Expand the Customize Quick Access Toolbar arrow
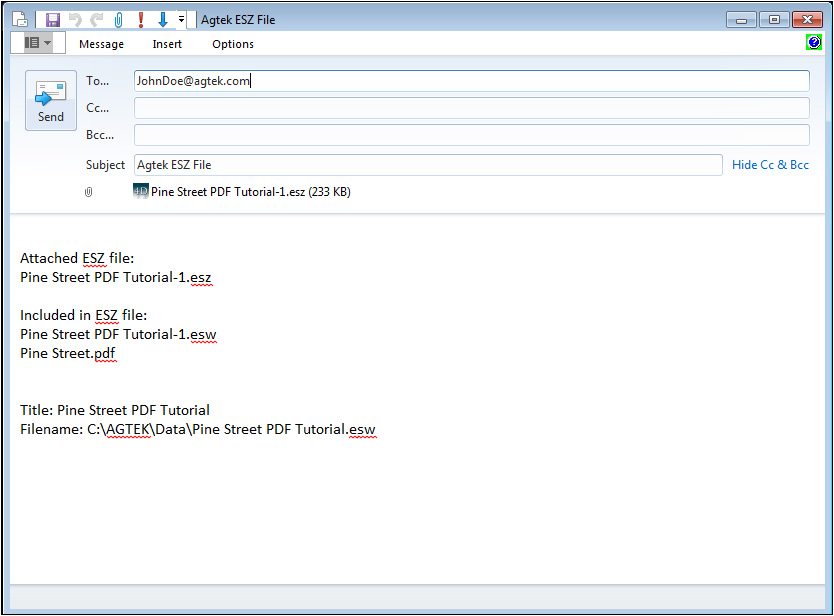This screenshot has width=834, height=616. click(181, 20)
